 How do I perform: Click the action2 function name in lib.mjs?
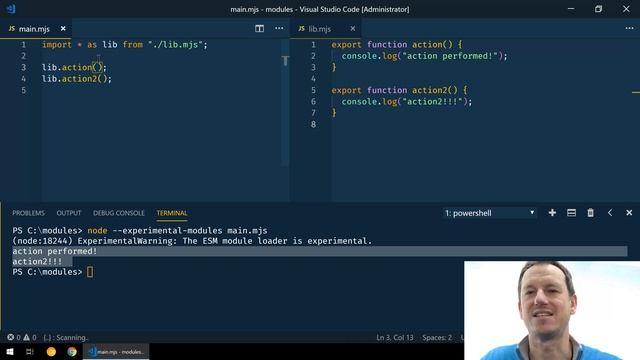click(429, 90)
